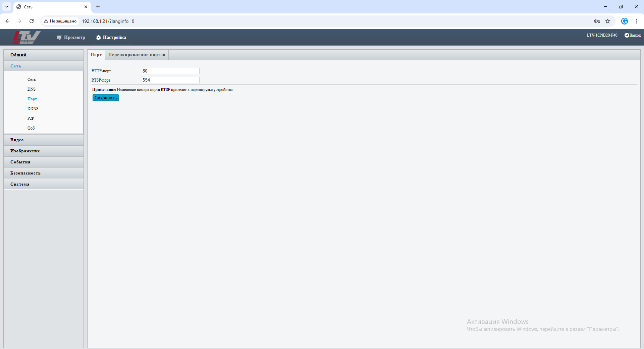Open new browser tab
The image size is (644, 349).
tap(98, 7)
